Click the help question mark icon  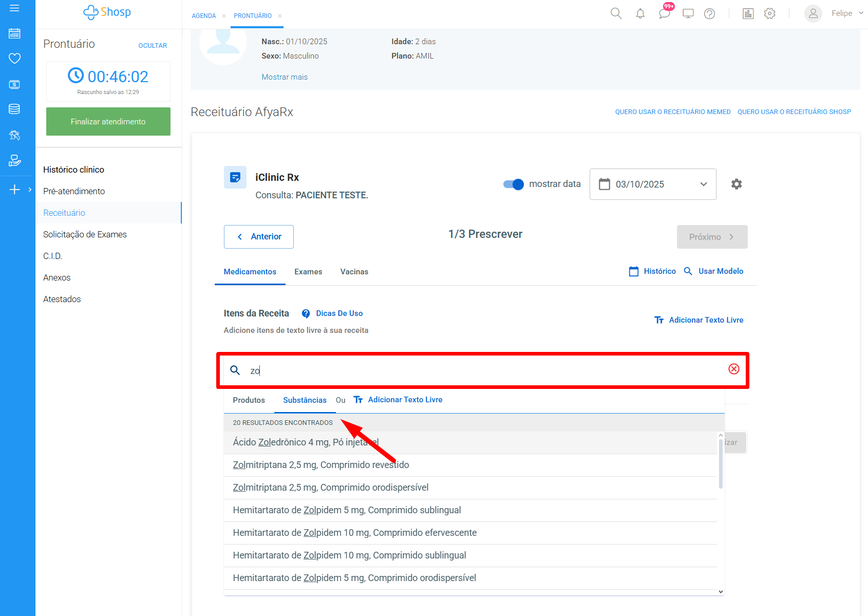coord(709,14)
